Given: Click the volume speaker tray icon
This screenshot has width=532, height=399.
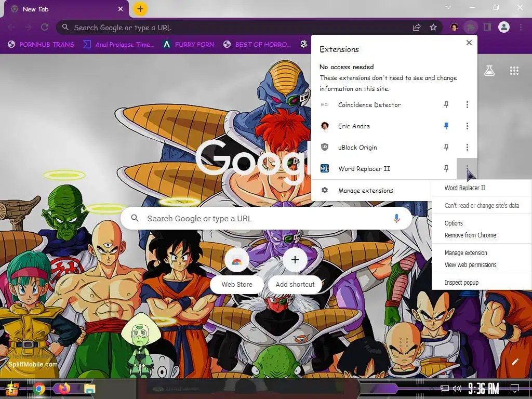Looking at the screenshot, I should point(457,389).
